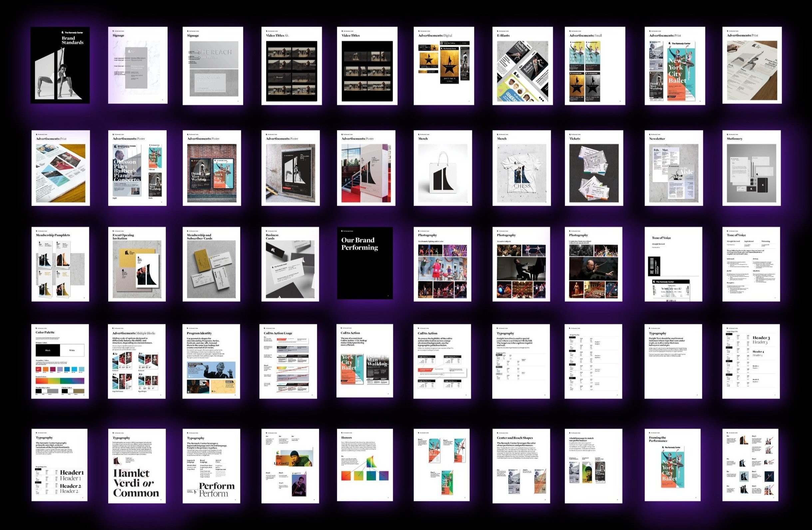Select Advertisements: Print page with ballet poster
Viewport: 812px width, 530px height.
tap(675, 66)
